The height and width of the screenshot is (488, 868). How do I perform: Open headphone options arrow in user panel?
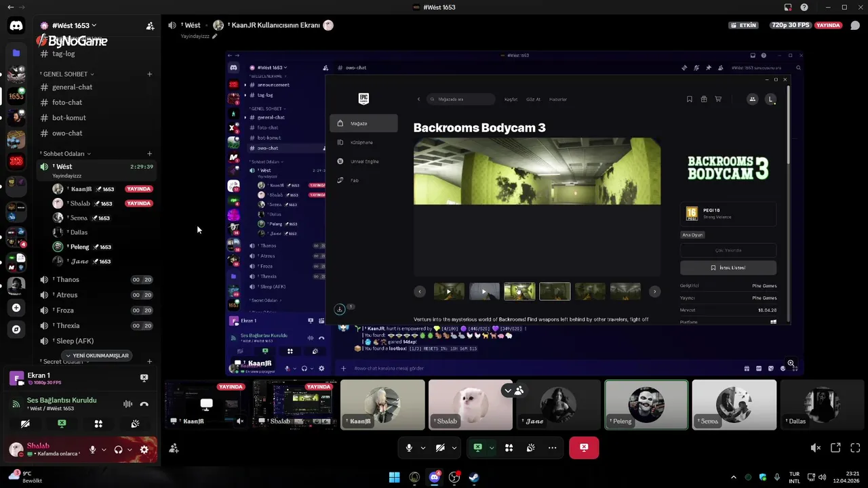(x=130, y=449)
